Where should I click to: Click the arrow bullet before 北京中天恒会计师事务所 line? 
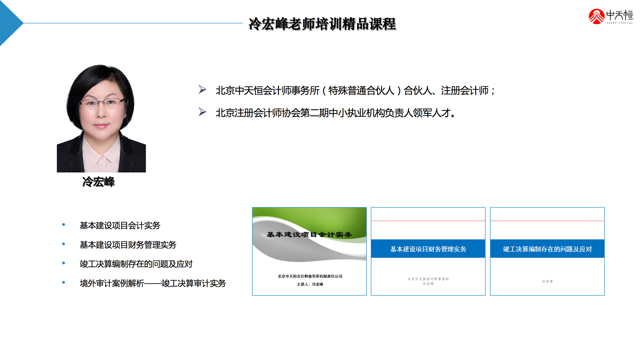(x=202, y=89)
